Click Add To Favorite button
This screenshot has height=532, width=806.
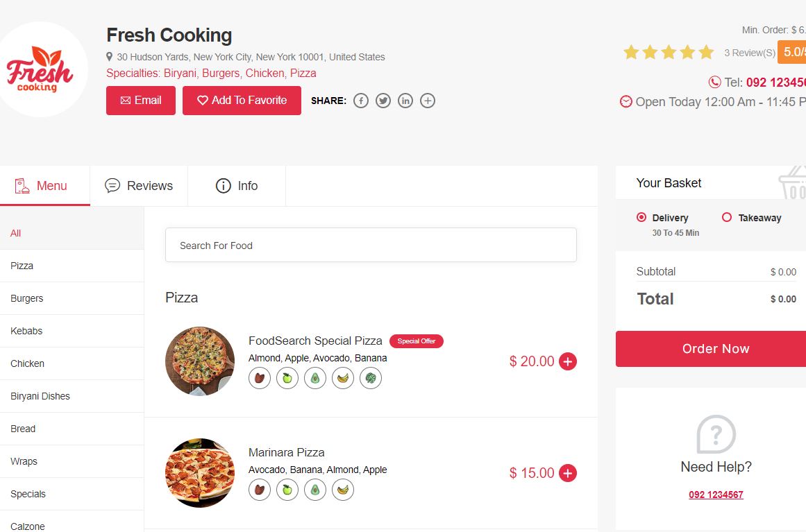242,101
